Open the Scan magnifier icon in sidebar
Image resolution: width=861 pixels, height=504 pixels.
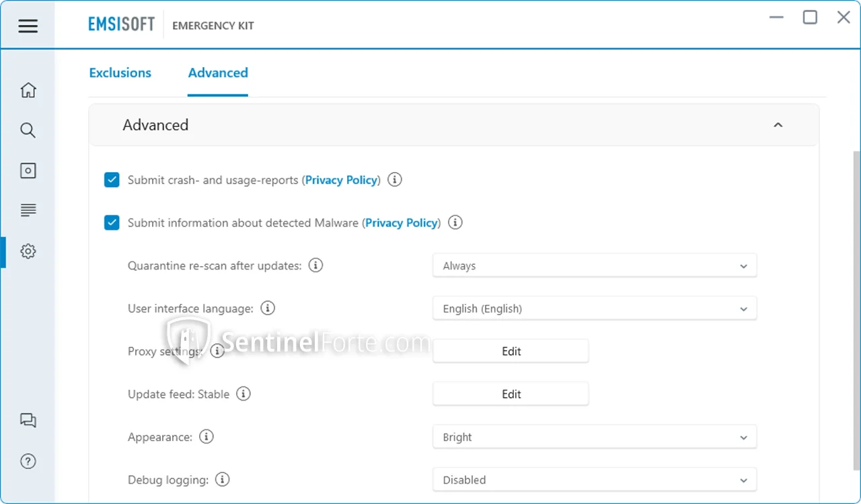coord(28,130)
